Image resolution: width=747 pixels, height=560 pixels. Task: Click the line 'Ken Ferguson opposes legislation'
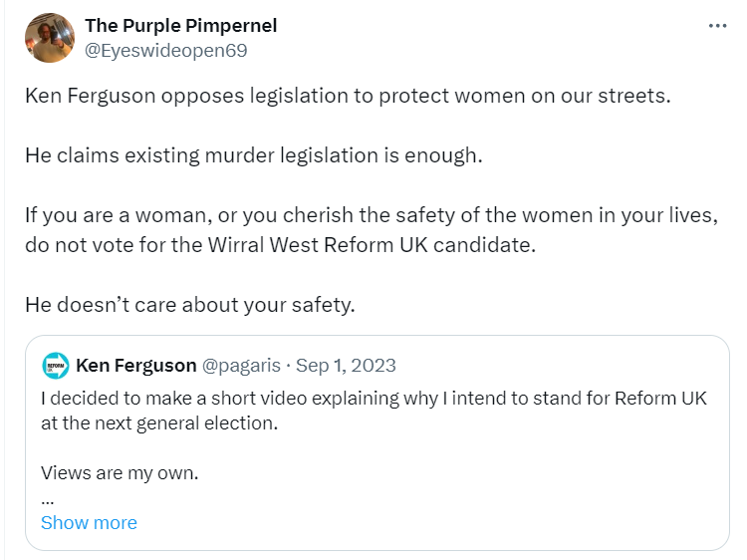pos(348,96)
